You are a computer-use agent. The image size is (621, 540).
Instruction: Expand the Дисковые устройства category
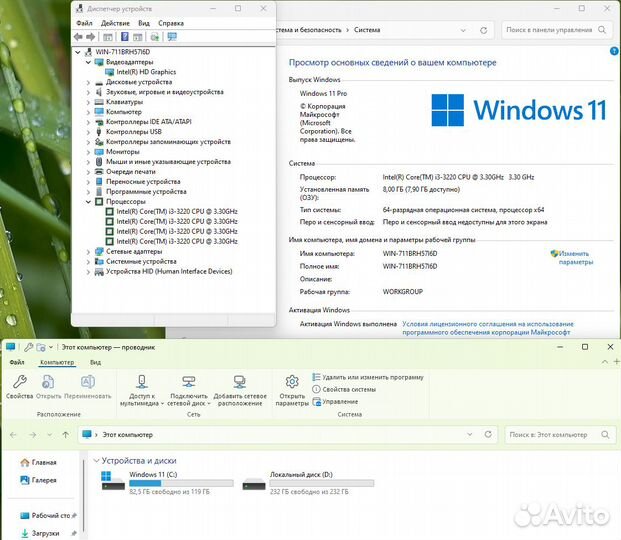point(88,82)
